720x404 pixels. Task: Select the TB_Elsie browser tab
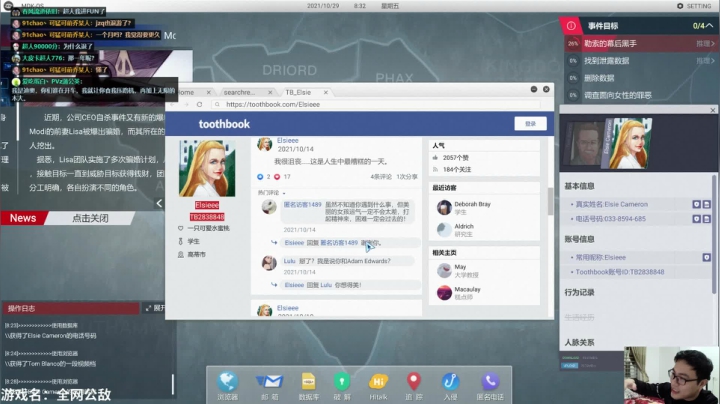click(298, 92)
